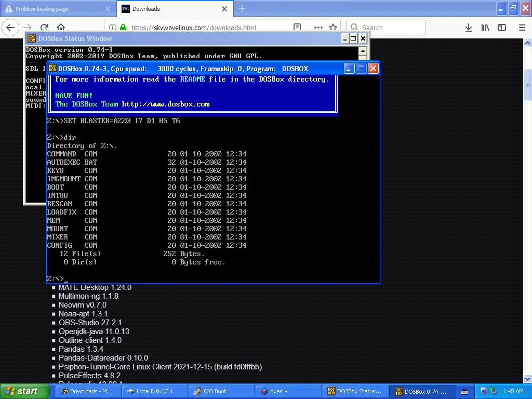Open a new tab with plus button
The height and width of the screenshot is (399, 532).
coord(242,8)
